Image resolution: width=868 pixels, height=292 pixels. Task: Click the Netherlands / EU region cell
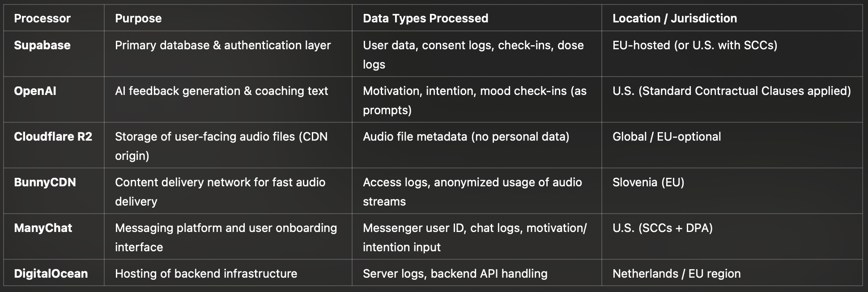click(x=676, y=274)
